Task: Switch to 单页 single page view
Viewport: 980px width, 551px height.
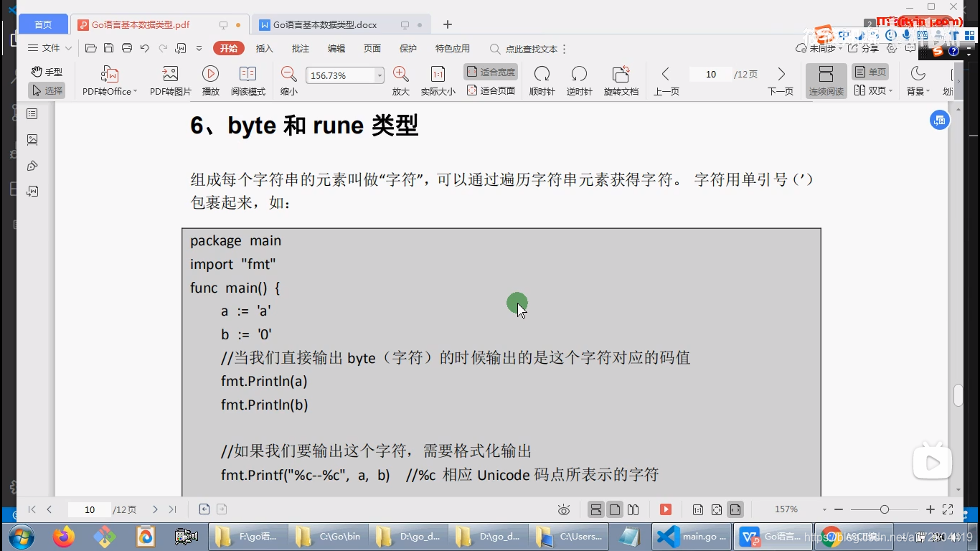Action: pyautogui.click(x=870, y=72)
